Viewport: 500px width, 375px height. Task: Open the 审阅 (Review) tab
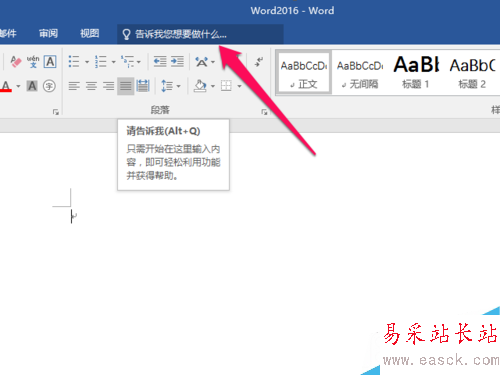tap(48, 34)
